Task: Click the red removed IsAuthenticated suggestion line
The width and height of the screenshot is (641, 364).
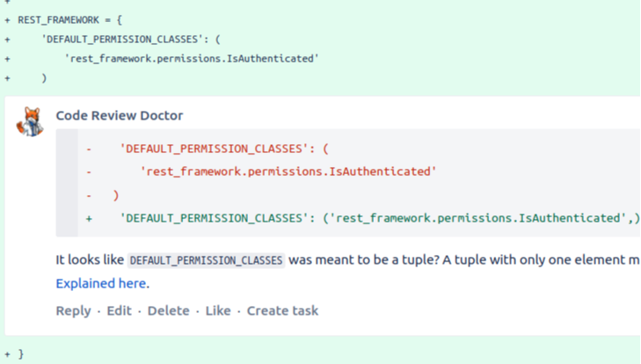Action: tap(288, 171)
